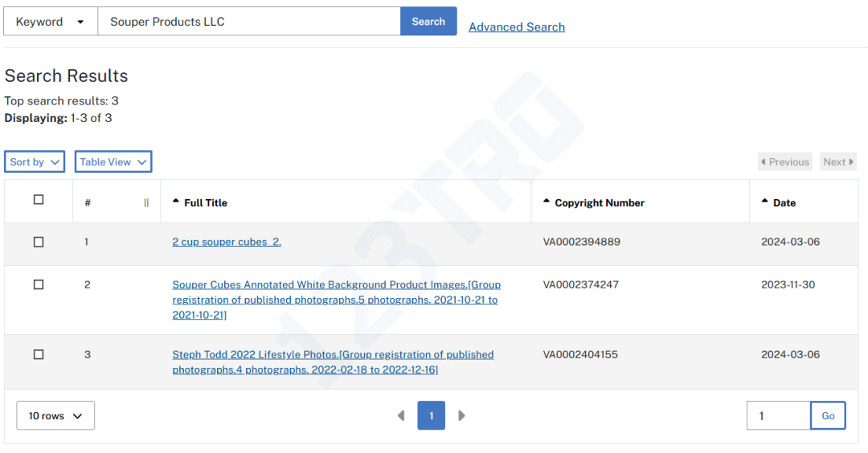Expand the Sort by dropdown
Viewport: 868px width, 453px height.
(x=35, y=162)
